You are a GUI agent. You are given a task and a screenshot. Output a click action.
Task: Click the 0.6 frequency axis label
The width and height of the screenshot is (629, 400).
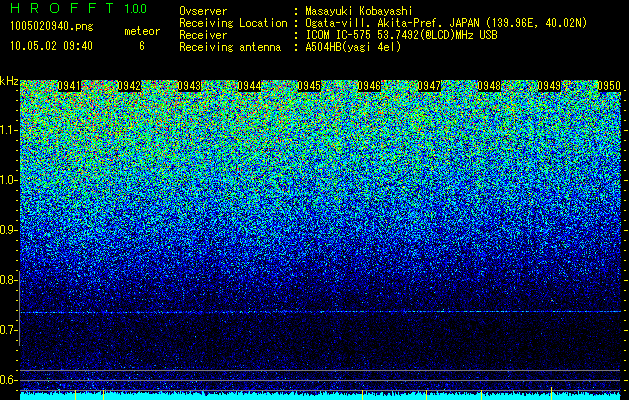[x=9, y=380]
